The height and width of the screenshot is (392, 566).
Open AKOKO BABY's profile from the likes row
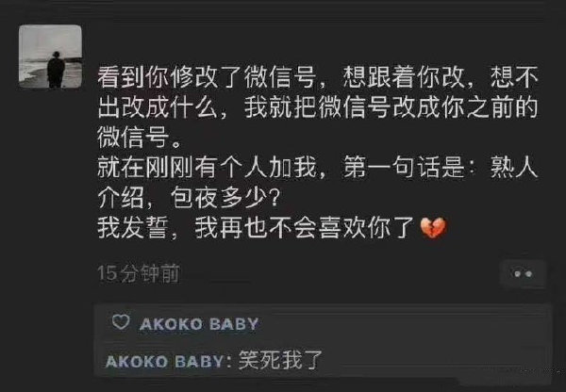199,324
